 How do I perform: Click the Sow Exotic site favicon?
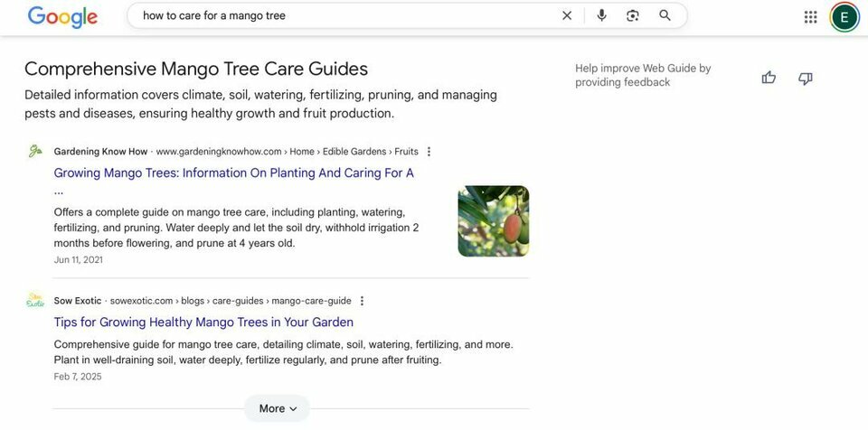point(35,301)
